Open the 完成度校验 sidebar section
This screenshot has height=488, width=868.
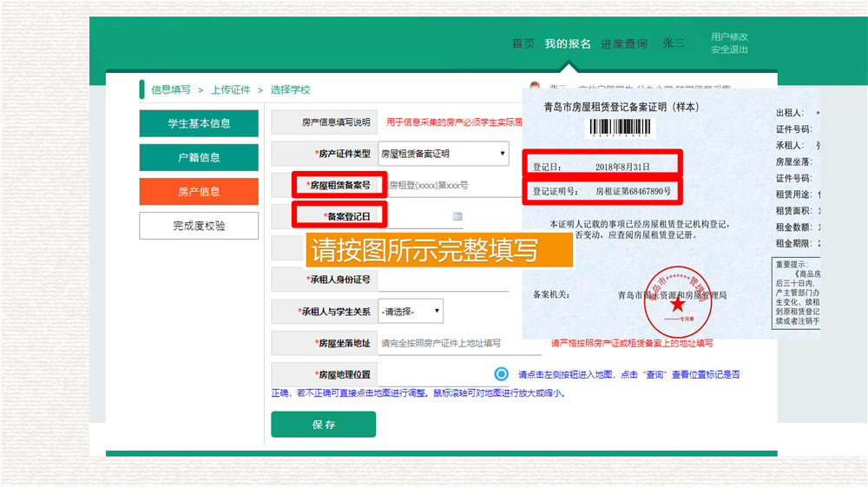(199, 226)
